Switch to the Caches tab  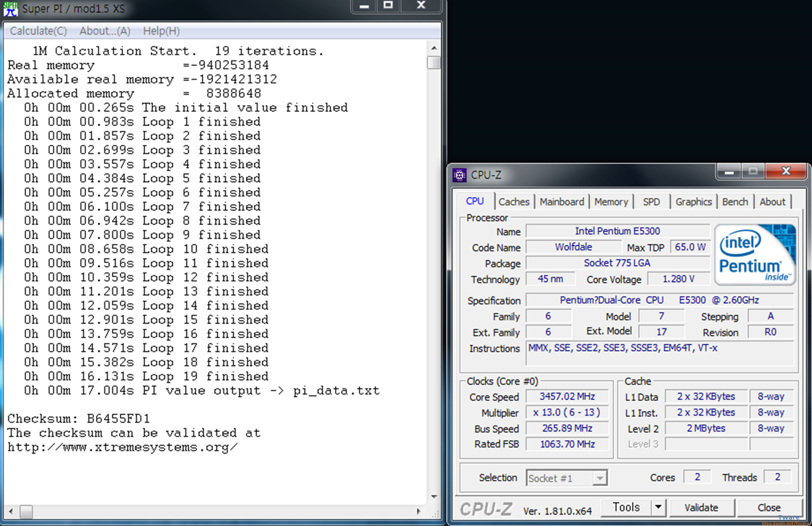[514, 202]
